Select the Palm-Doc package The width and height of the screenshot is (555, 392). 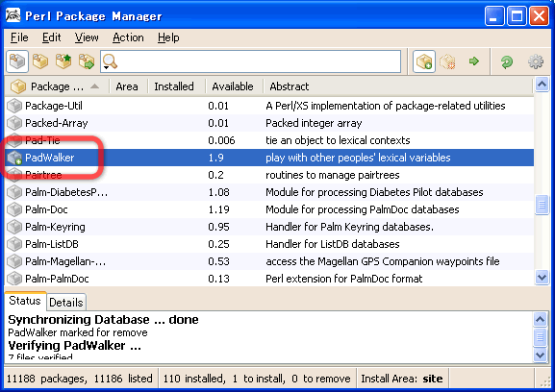click(x=269, y=209)
